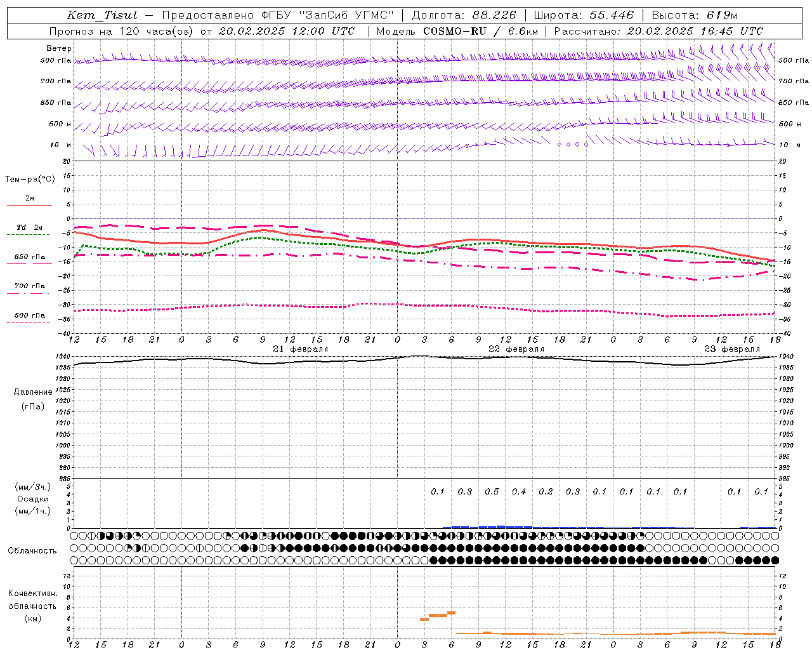Click the Высота: 619м value
Image resolution: width=812 pixels, height=650 pixels.
[x=694, y=15]
